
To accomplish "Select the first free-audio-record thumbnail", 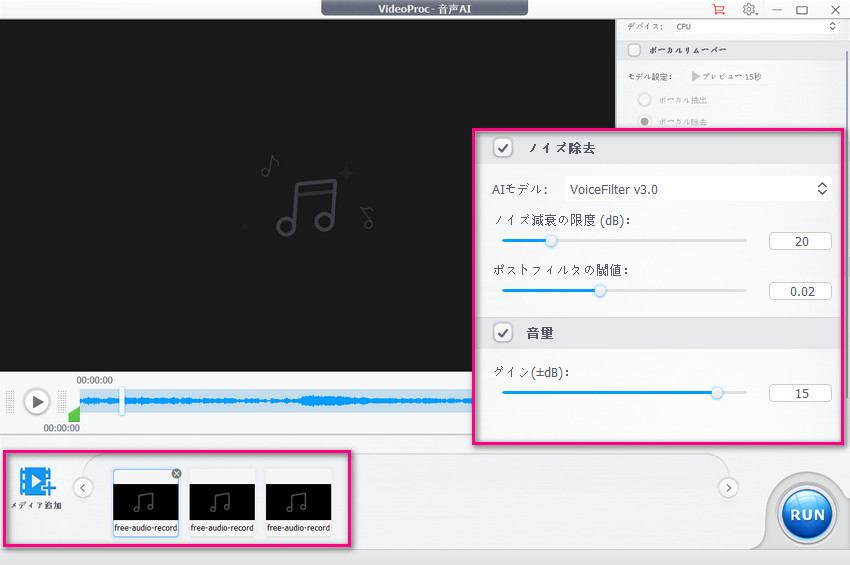I will click(x=146, y=503).
